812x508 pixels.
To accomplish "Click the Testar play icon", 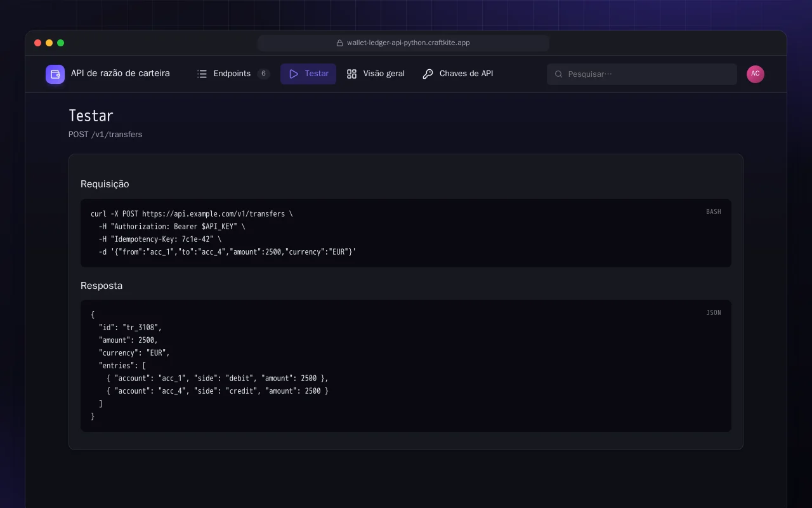I will click(x=294, y=74).
